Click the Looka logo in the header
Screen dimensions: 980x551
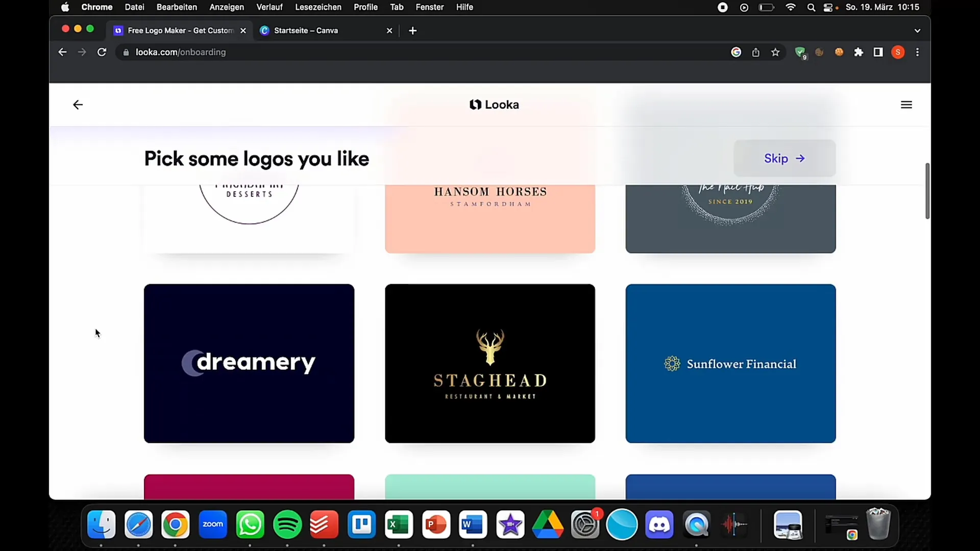[494, 105]
